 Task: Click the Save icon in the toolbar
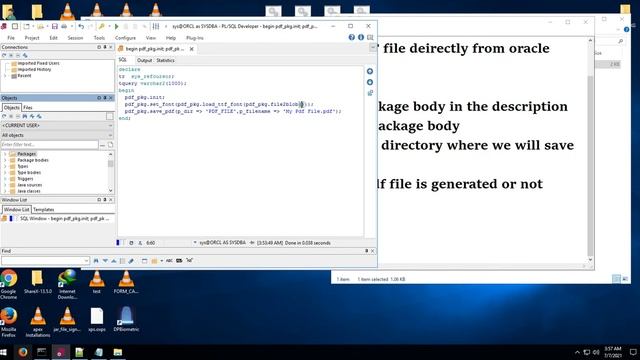[54, 27]
